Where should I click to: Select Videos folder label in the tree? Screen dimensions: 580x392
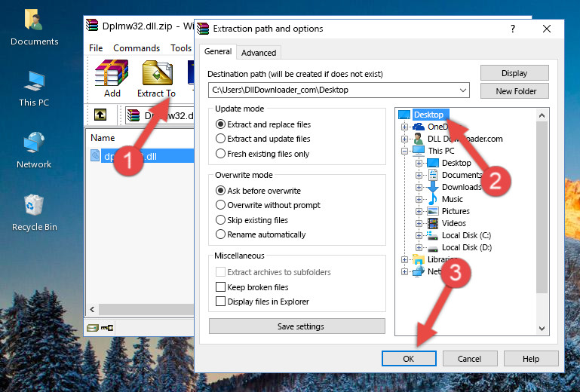click(x=453, y=223)
